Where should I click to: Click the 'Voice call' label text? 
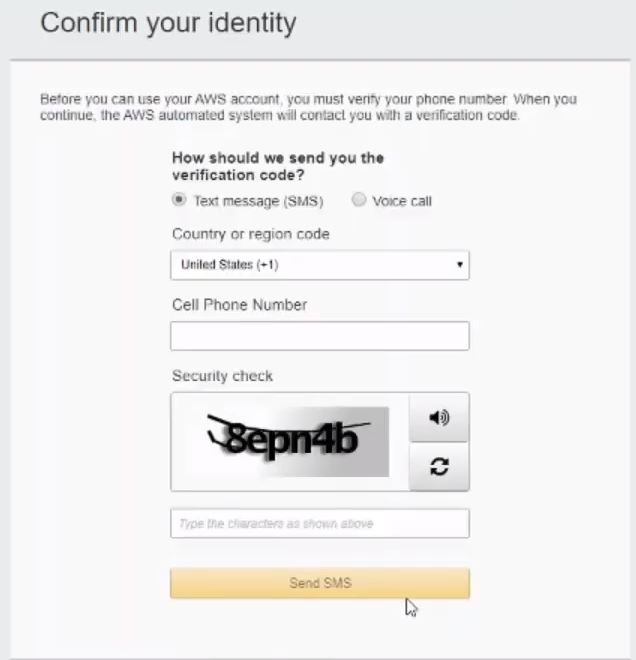pyautogui.click(x=402, y=201)
